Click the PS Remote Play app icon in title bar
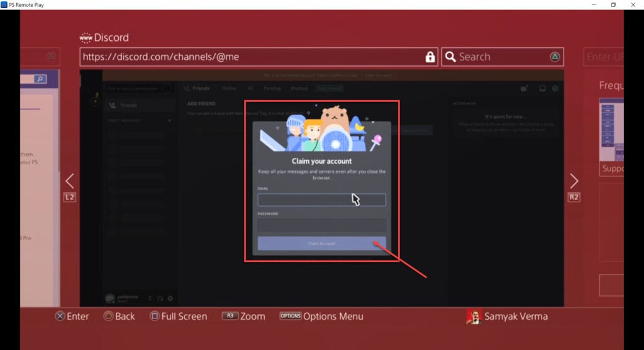Image resolution: width=644 pixels, height=350 pixels. pos(4,4)
